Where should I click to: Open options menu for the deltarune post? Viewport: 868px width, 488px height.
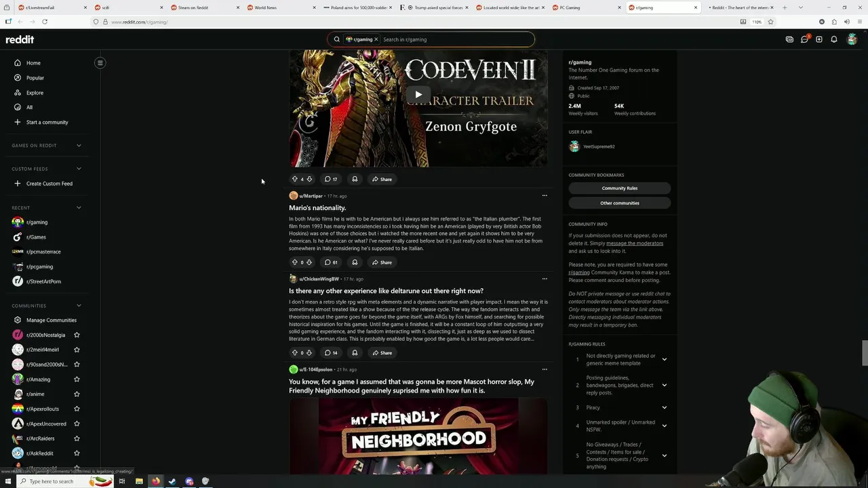545,279
